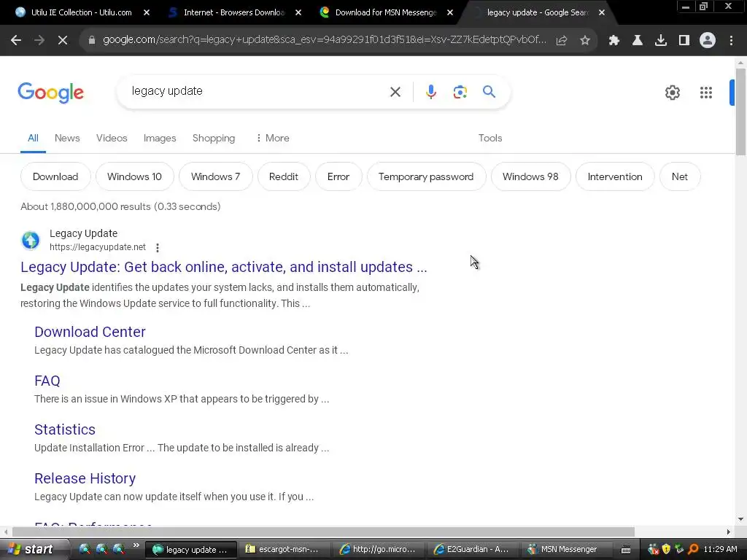Image resolution: width=747 pixels, height=560 pixels.
Task: Open Chrome Labs flask icon
Action: coord(638,41)
